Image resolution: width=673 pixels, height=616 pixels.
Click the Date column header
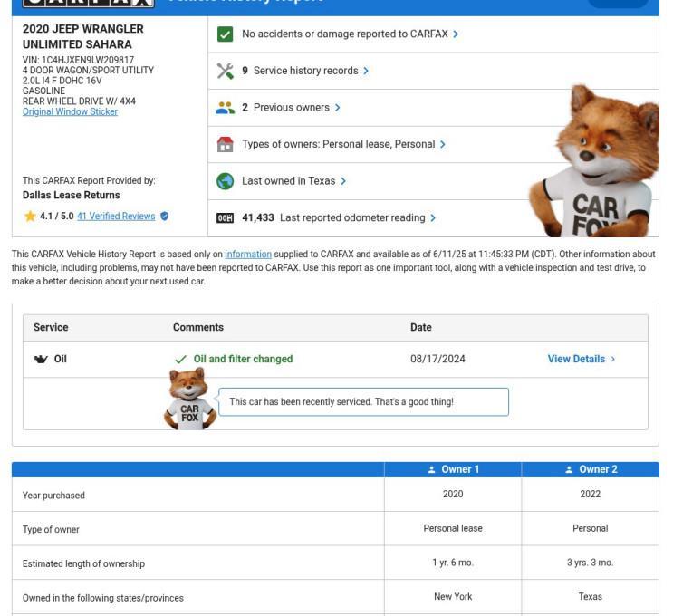(x=421, y=328)
